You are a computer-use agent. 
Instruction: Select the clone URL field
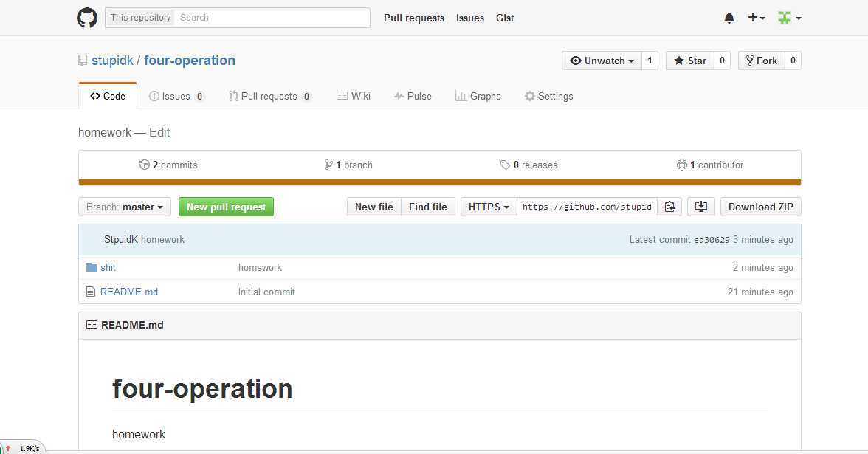click(587, 207)
